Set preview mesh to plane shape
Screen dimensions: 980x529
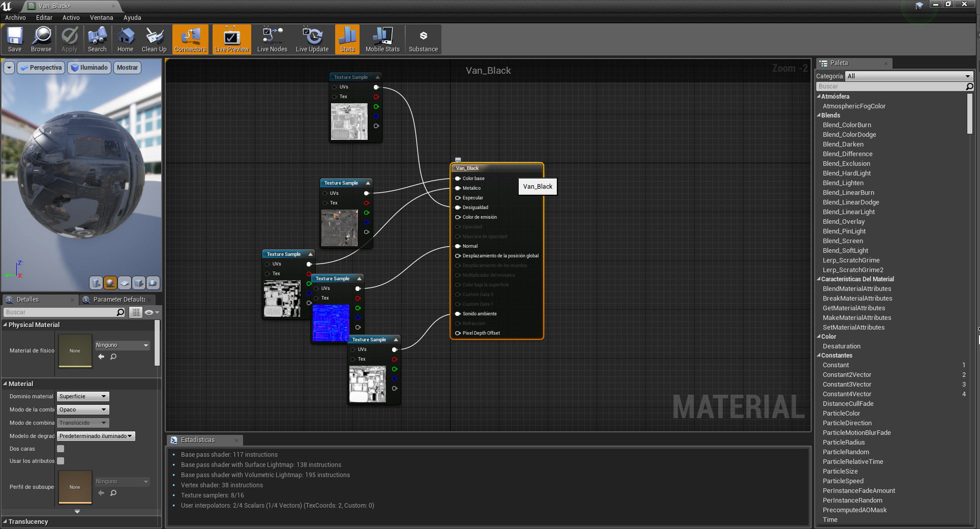[x=124, y=283]
